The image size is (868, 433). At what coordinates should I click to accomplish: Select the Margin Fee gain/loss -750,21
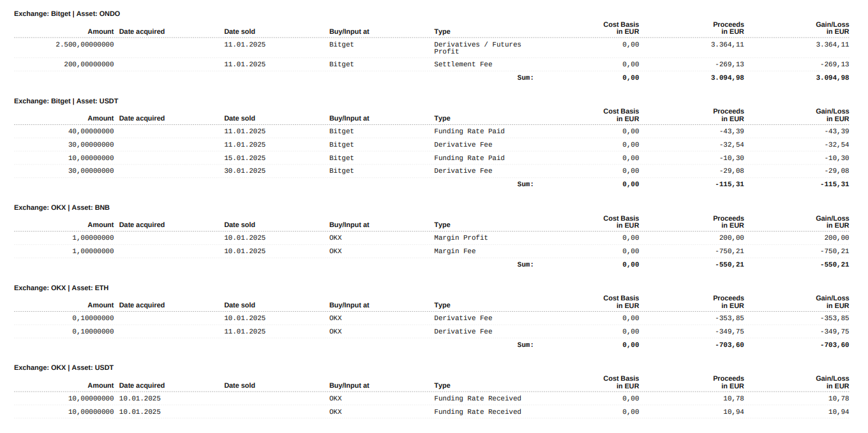click(x=834, y=251)
